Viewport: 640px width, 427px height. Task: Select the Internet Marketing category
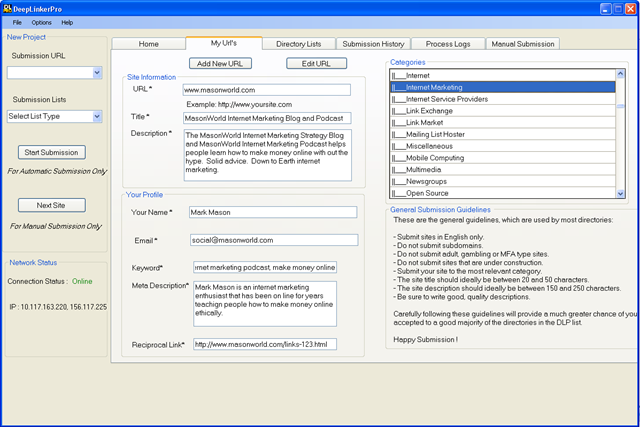pos(502,87)
